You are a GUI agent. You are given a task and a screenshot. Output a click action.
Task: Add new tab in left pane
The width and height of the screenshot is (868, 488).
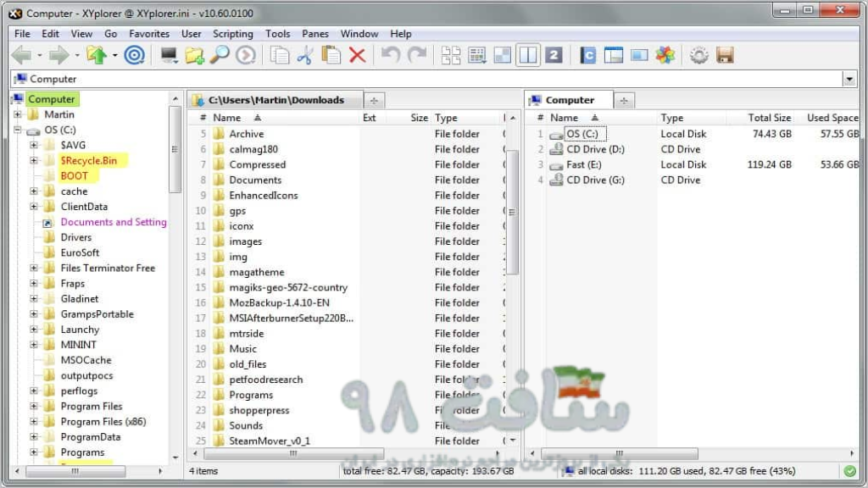[x=374, y=101]
